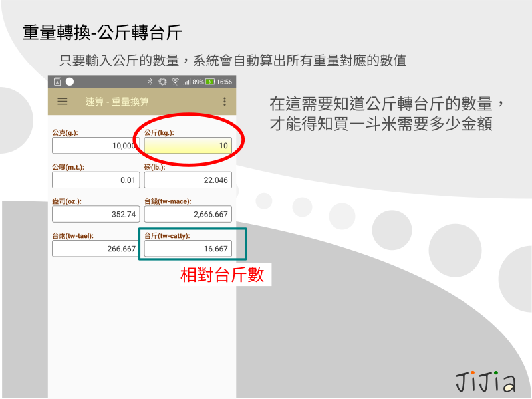Image resolution: width=532 pixels, height=399 pixels.
Task: Click the 磅(lb.): label
Action: coord(155,167)
